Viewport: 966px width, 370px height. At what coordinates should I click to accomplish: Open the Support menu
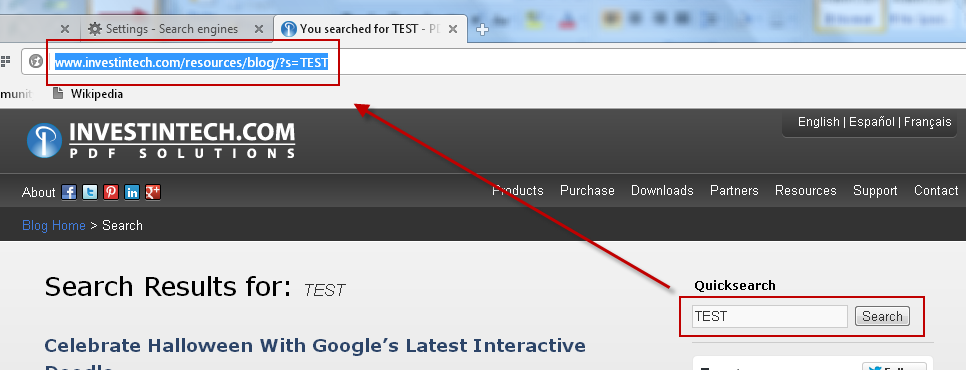[x=875, y=191]
